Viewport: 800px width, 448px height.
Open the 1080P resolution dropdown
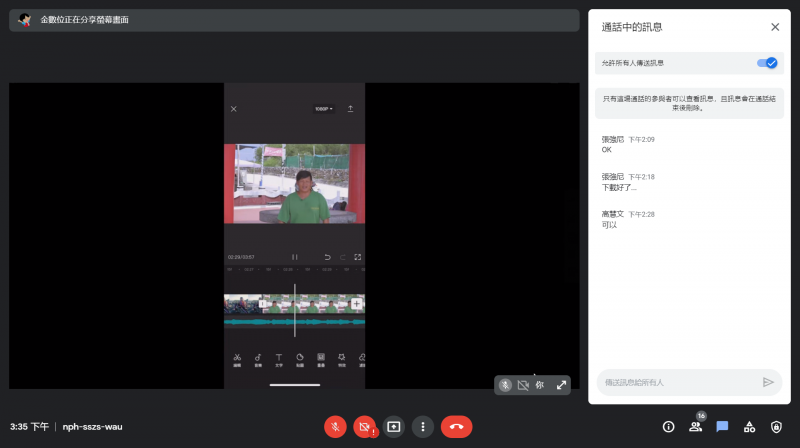click(323, 108)
